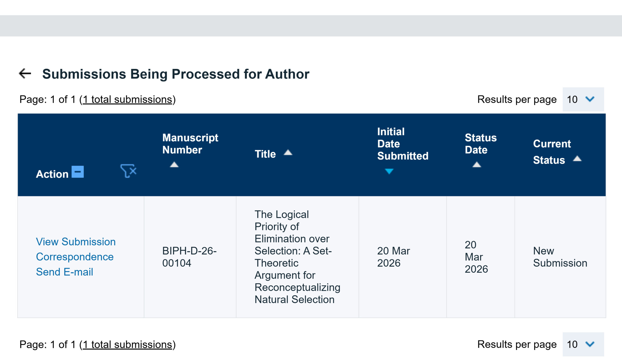
Task: Sort by Current Status arrow
Action: tap(577, 159)
